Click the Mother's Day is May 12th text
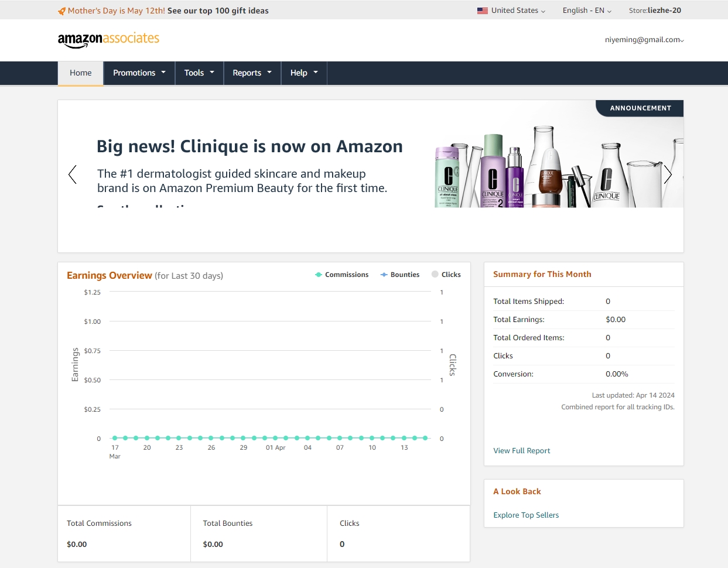Image resolution: width=728 pixels, height=568 pixels. pyautogui.click(x=117, y=11)
